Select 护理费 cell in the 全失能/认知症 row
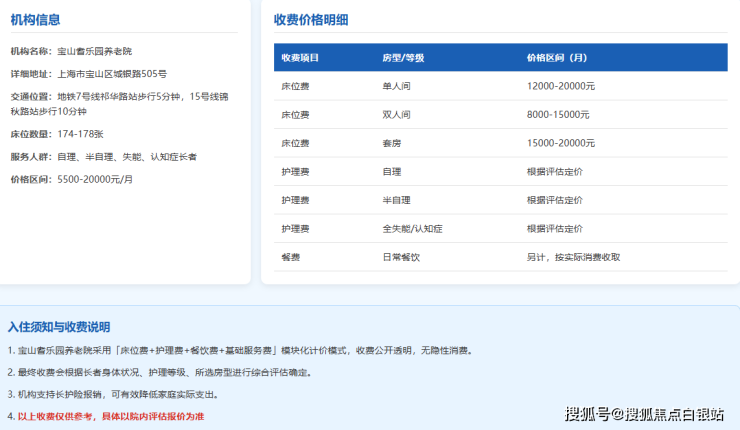Screen dimensions: 740x430 [295, 229]
